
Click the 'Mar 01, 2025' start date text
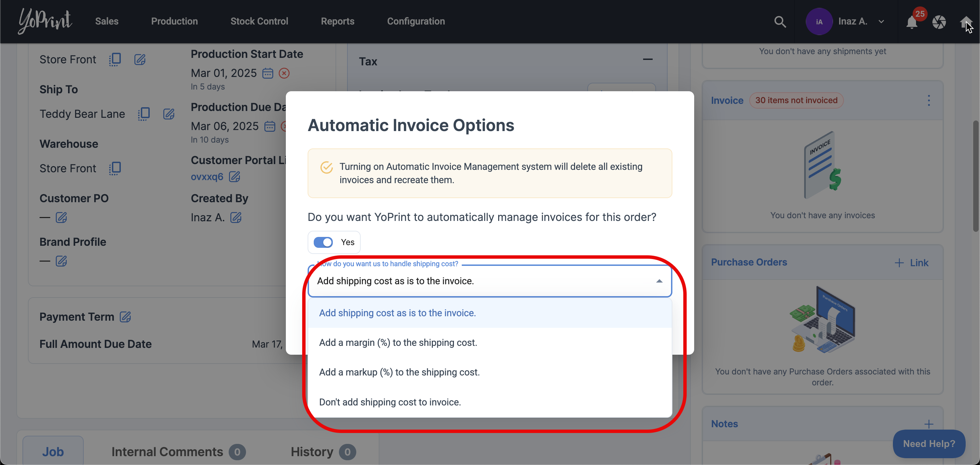point(224,73)
